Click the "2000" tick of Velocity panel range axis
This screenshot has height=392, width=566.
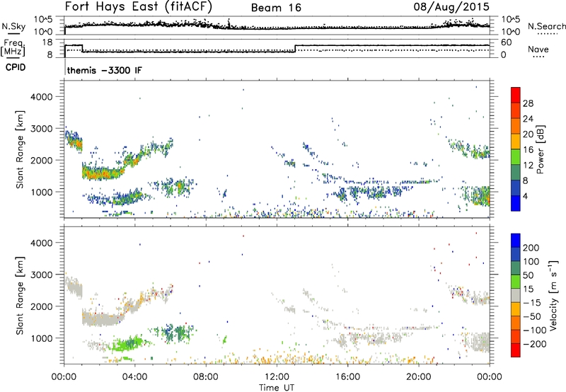pos(42,306)
